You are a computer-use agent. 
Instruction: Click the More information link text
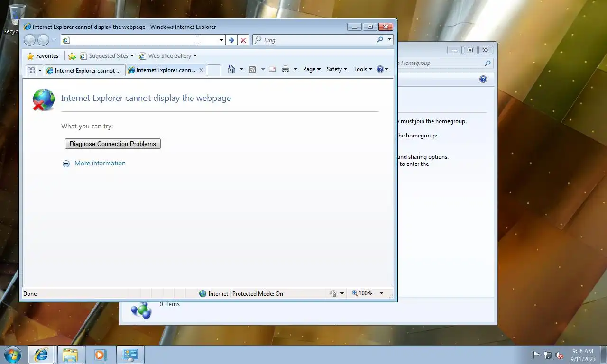point(100,163)
